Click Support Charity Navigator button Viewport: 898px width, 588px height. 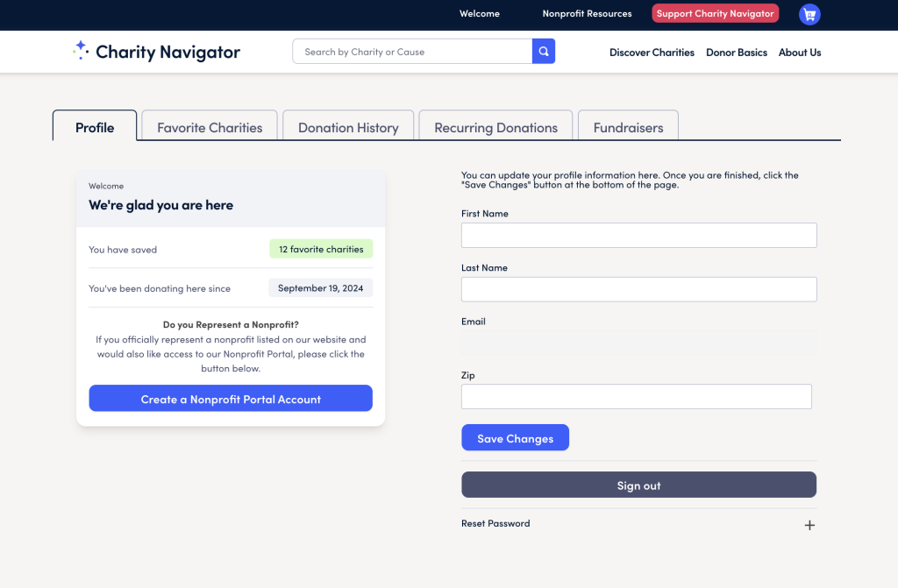715,14
